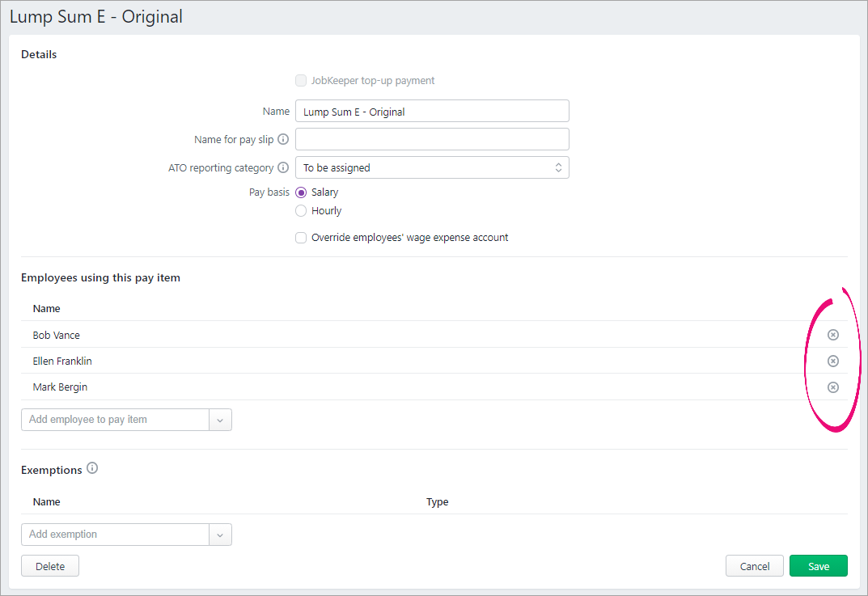
Task: Open the ATO reporting category dropdown
Action: pos(432,167)
